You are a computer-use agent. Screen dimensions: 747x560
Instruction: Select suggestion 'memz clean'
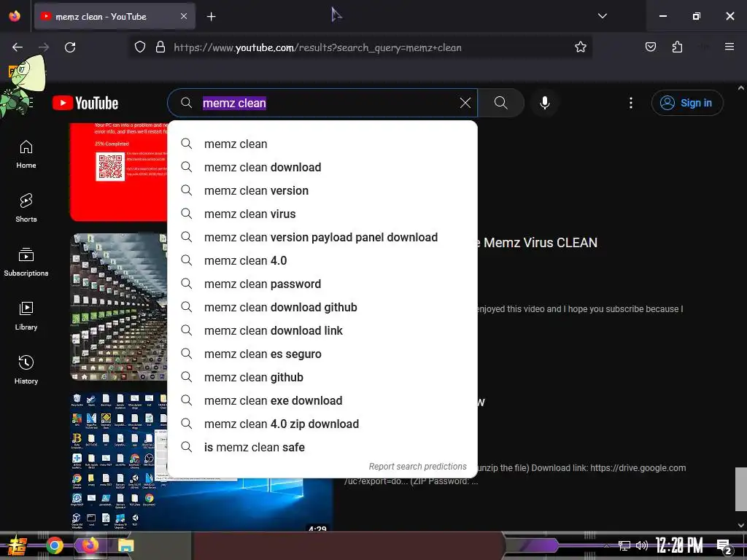pyautogui.click(x=322, y=144)
